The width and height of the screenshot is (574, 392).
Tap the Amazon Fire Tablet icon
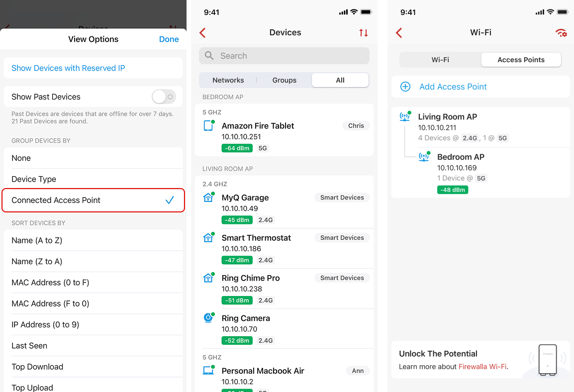tap(209, 125)
